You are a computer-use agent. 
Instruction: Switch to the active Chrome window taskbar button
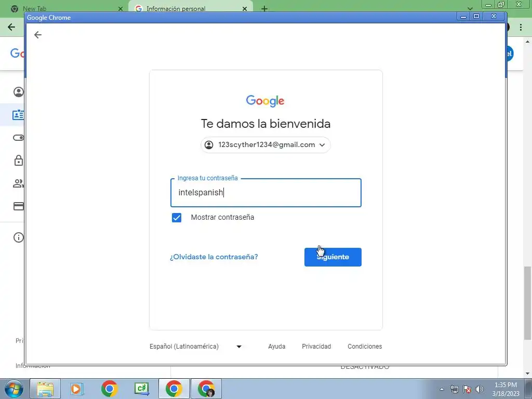click(174, 389)
